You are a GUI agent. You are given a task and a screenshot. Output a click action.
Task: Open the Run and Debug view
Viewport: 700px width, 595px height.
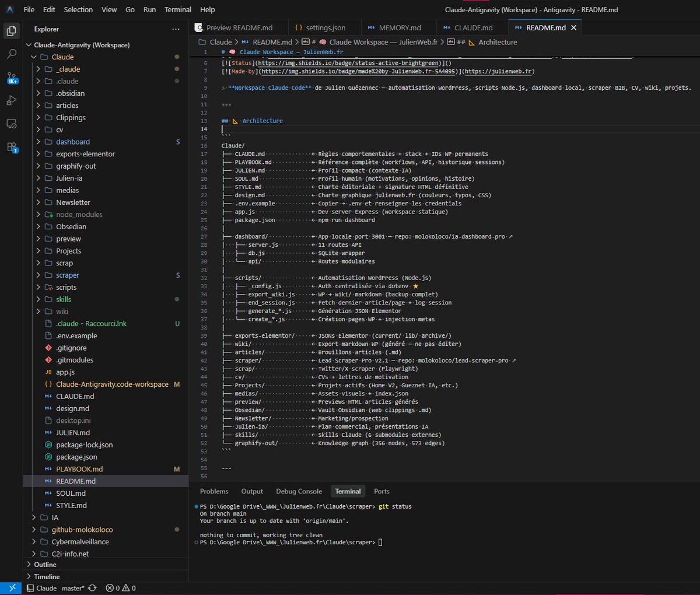[11, 101]
